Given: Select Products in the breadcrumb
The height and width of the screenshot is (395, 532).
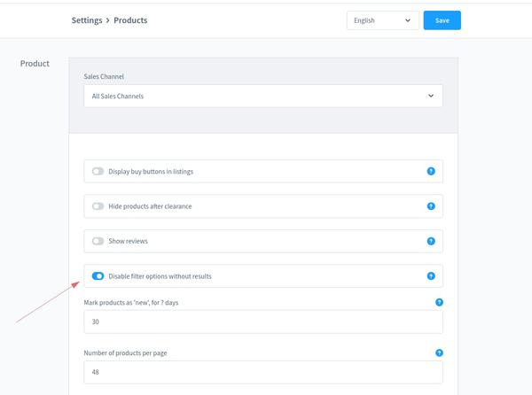Looking at the screenshot, I should pyautogui.click(x=130, y=20).
